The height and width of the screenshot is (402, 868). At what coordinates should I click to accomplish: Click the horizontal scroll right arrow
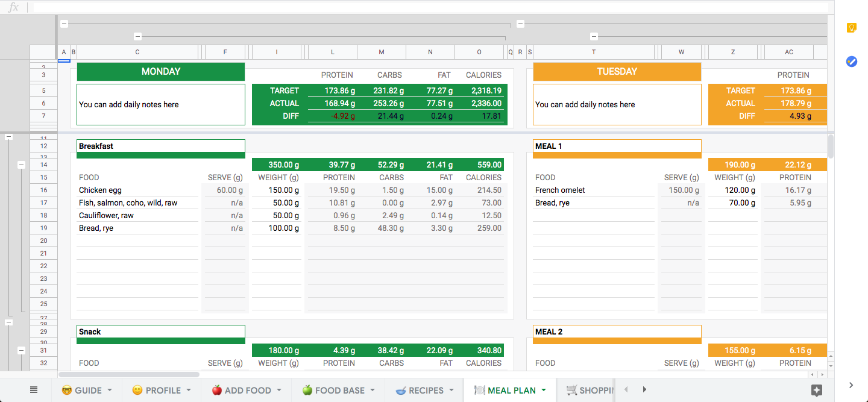tap(822, 374)
